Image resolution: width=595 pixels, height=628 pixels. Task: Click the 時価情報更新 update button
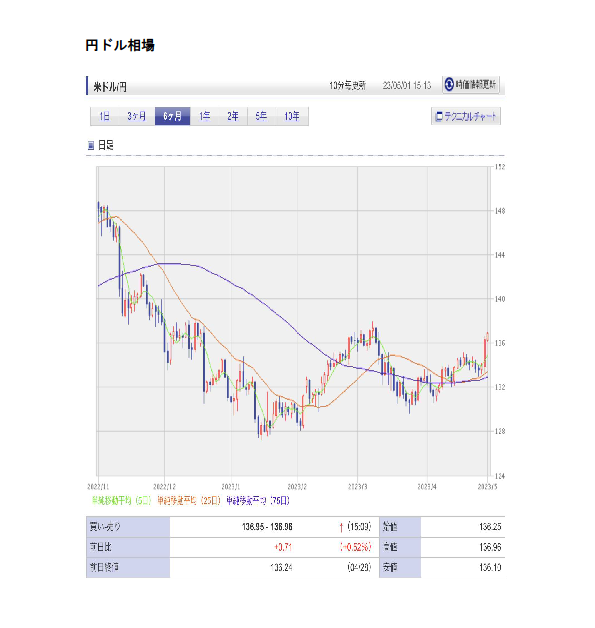(471, 85)
